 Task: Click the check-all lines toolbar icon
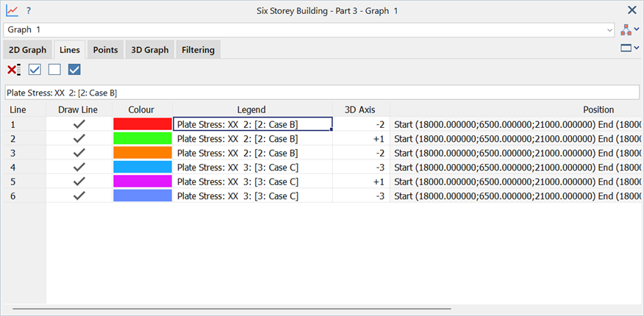tap(35, 70)
